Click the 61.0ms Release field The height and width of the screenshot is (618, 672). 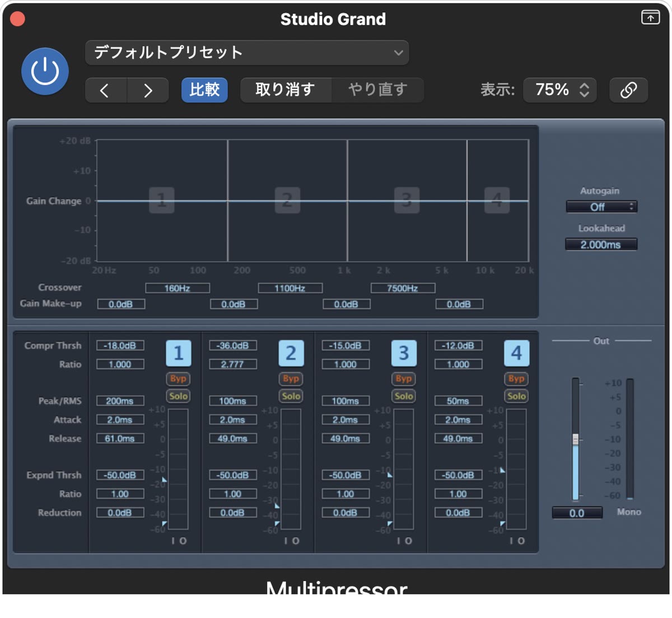[x=120, y=438]
